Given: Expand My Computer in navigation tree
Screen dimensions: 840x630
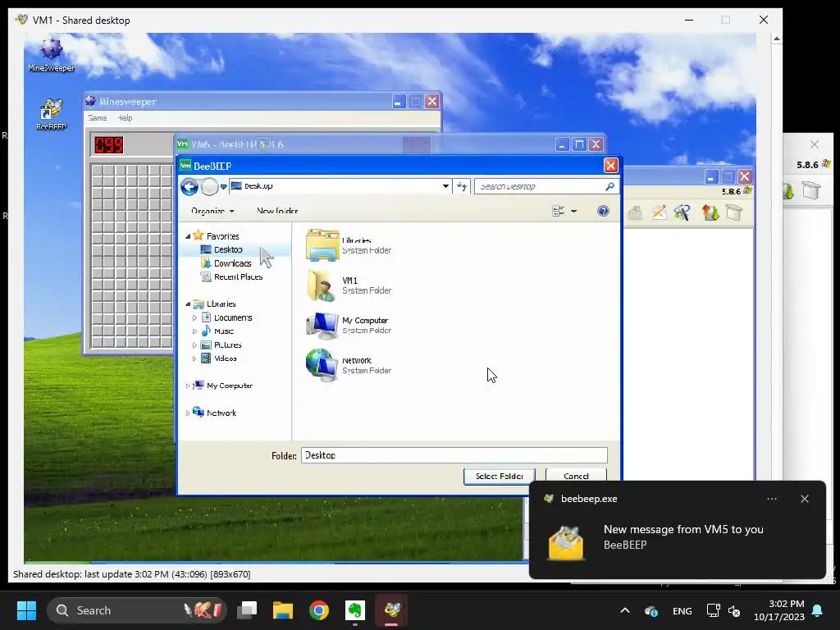Looking at the screenshot, I should [x=188, y=386].
